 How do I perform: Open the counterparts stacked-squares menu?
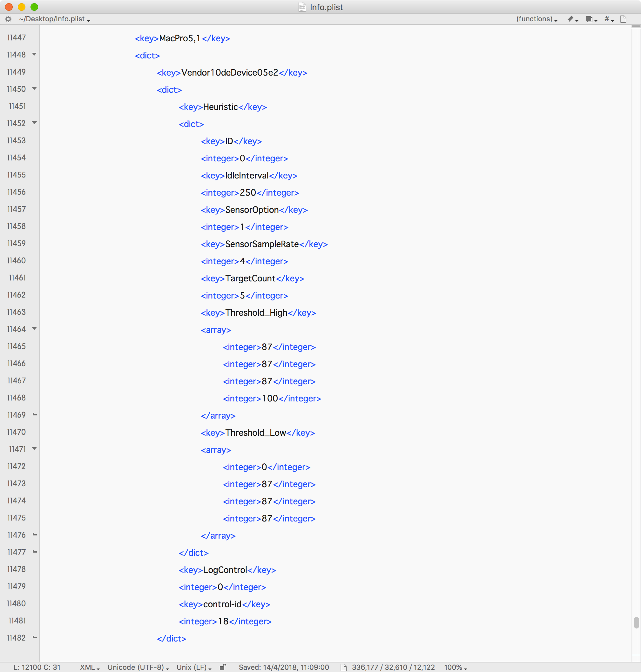click(590, 19)
